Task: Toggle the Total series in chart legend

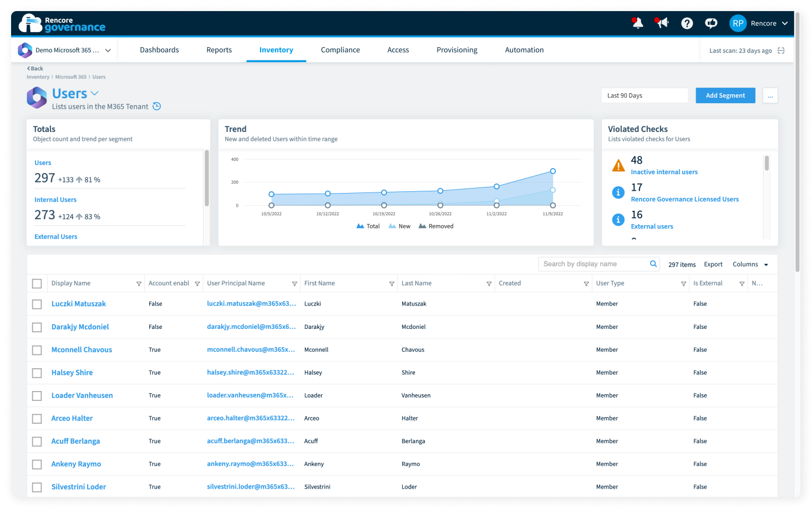Action: 368,226
